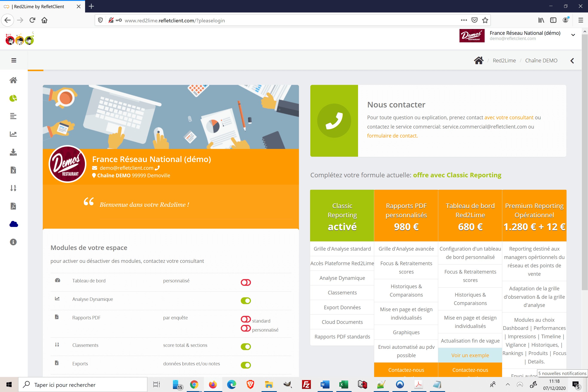Click Voir un exemple link
Image resolution: width=588 pixels, height=392 pixels.
pyautogui.click(x=470, y=355)
